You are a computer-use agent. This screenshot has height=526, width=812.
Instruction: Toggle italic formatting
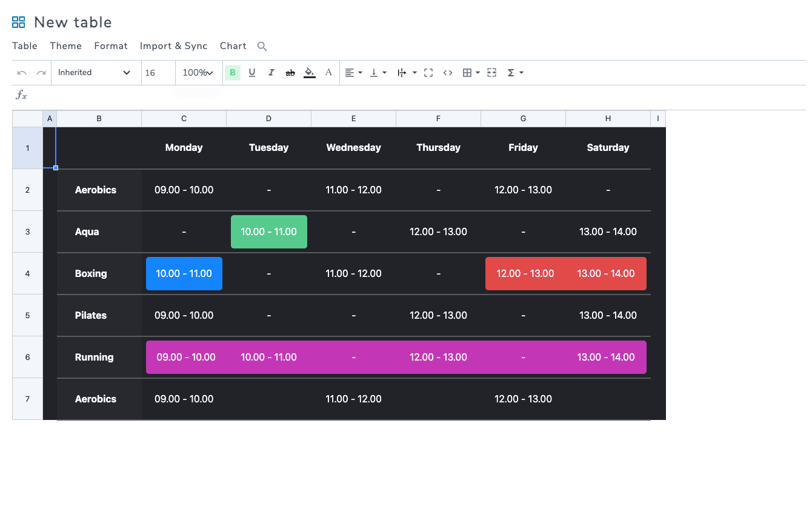pyautogui.click(x=271, y=73)
